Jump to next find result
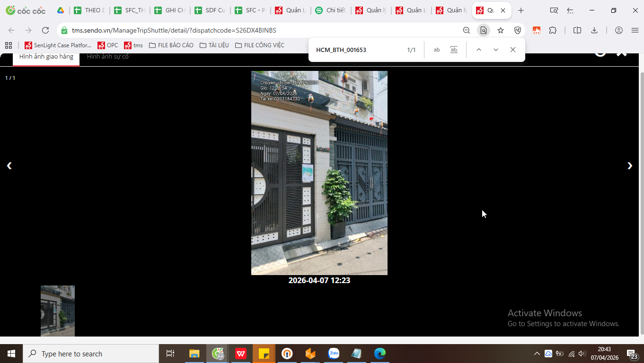The height and width of the screenshot is (363, 644). 496,50
